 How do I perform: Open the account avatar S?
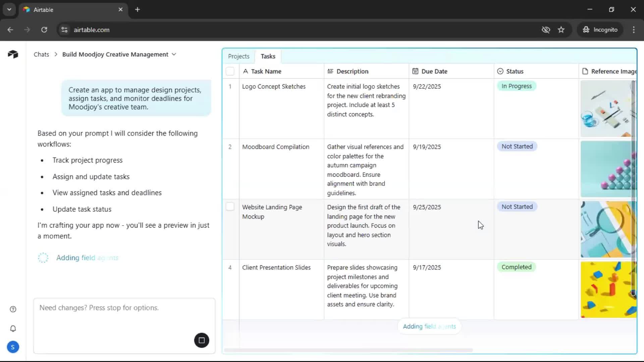13,347
